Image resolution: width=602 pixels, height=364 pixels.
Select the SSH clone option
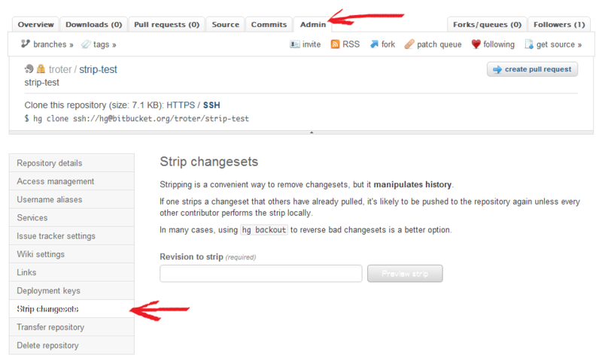(x=211, y=105)
